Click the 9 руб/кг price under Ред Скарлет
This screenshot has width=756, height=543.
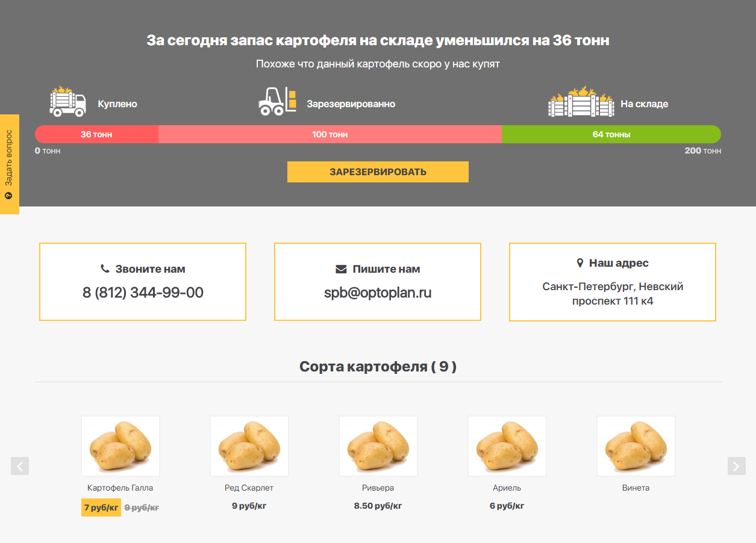coord(249,506)
